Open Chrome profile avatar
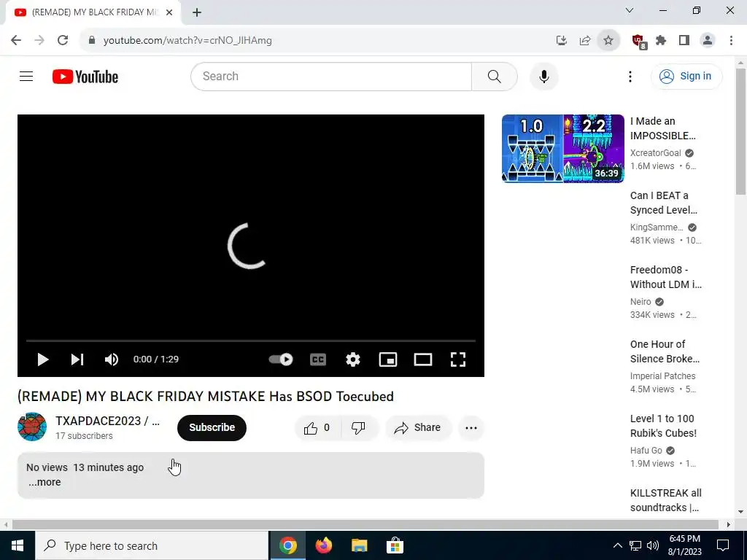The height and width of the screenshot is (560, 747). [x=708, y=41]
